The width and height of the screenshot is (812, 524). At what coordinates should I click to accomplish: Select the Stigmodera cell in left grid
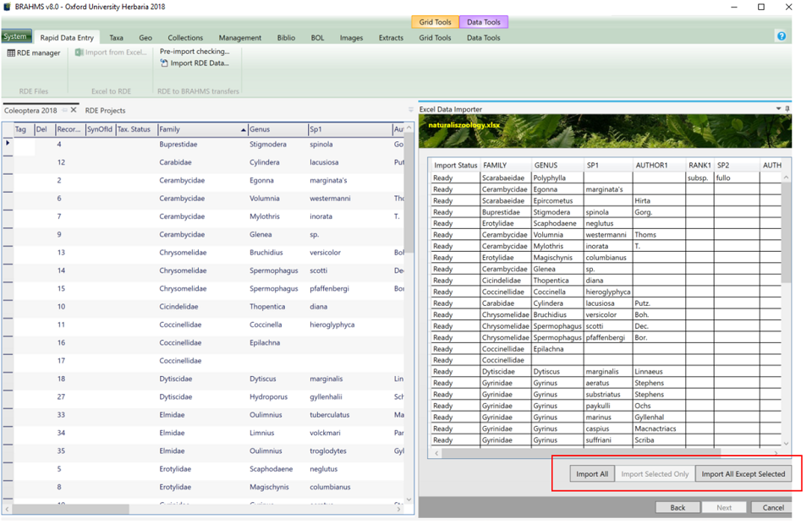point(277,145)
